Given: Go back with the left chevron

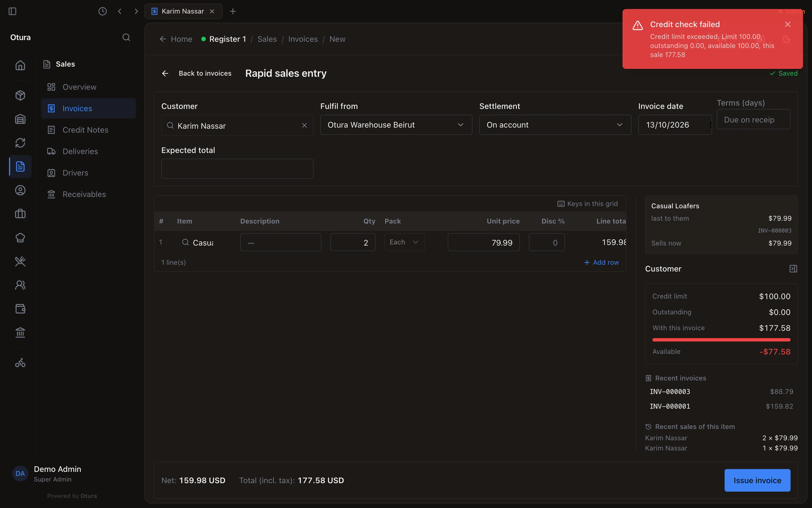Looking at the screenshot, I should (120, 11).
